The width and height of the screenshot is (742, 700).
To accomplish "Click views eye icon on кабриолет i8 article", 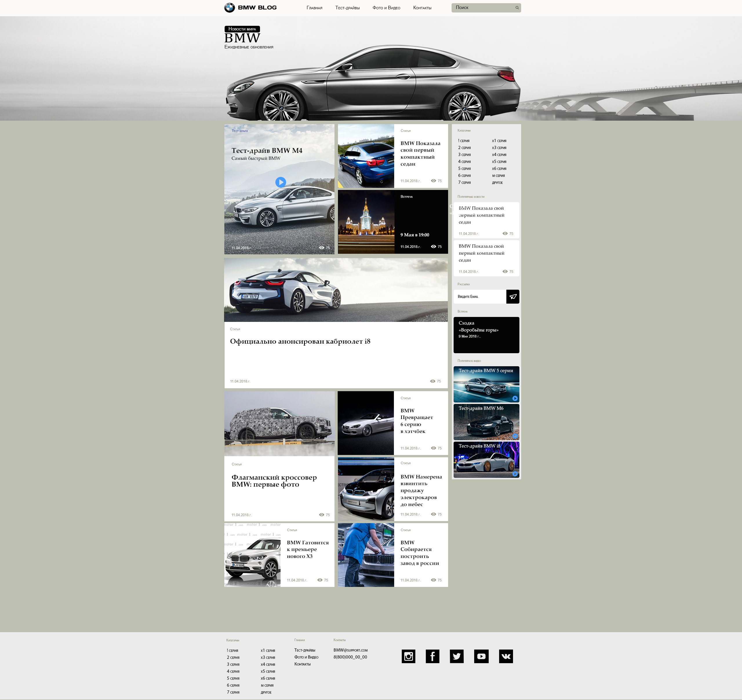I will coord(432,381).
